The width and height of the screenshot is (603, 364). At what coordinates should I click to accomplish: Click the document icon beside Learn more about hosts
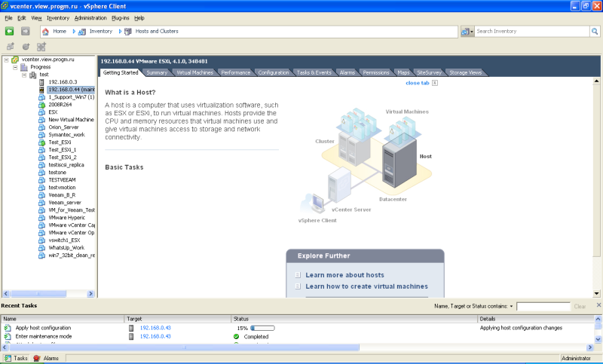[298, 275]
